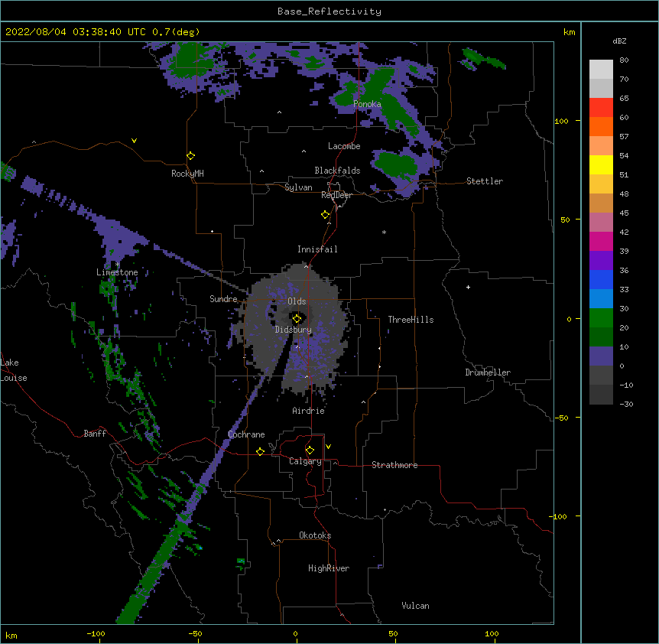The image size is (659, 644).
Task: Click the RockyMH label
Action: [x=187, y=174]
